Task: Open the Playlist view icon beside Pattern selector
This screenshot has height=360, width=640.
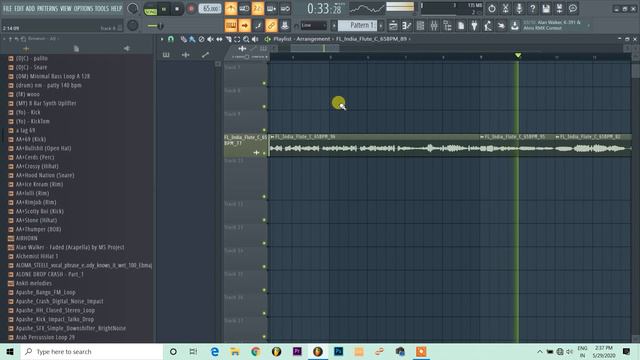Action: [x=393, y=25]
